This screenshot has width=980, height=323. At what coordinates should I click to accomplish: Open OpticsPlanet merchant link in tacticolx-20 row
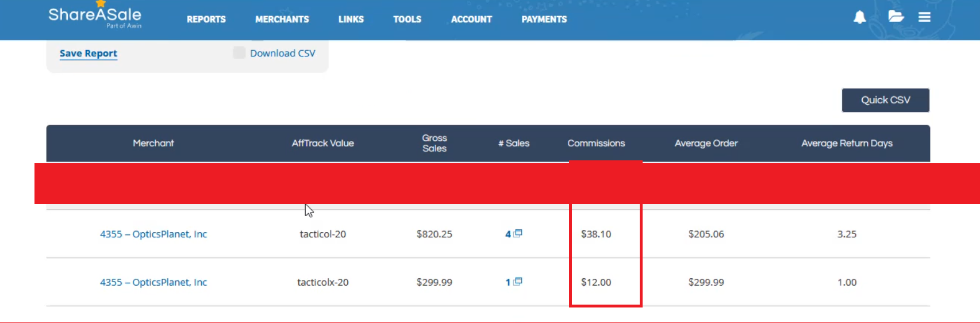153,282
